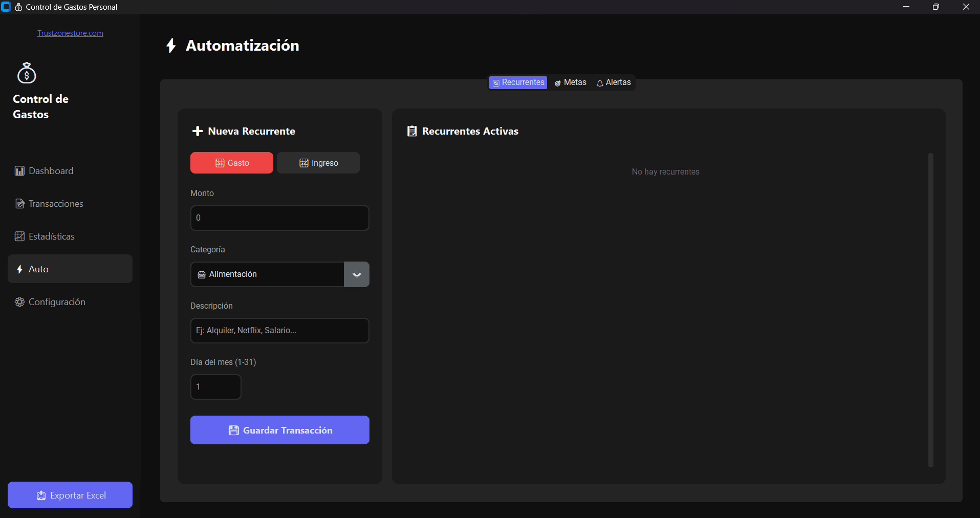Screen dimensions: 980x518
Task: Click the money bag logo icon
Action: 27,73
